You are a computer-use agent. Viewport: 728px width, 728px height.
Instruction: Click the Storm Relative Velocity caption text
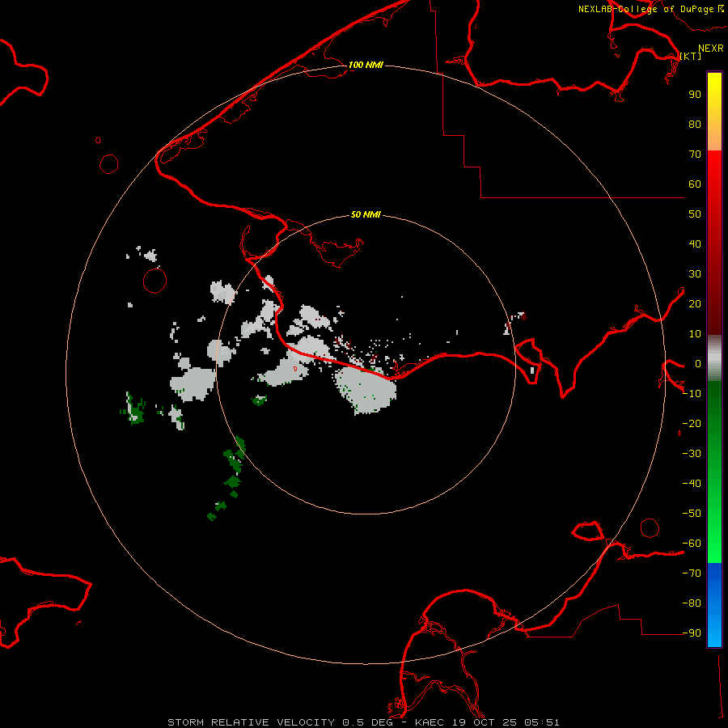(x=363, y=722)
